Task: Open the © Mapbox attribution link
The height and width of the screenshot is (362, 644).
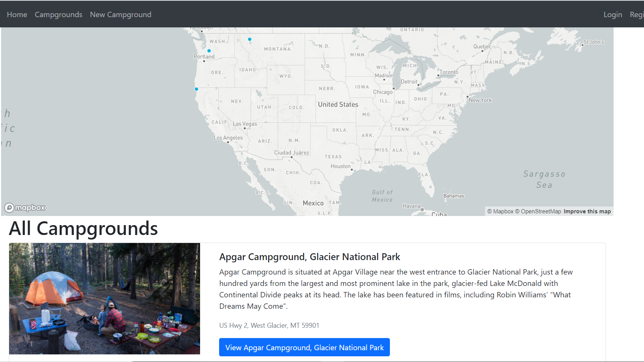Action: click(500, 211)
